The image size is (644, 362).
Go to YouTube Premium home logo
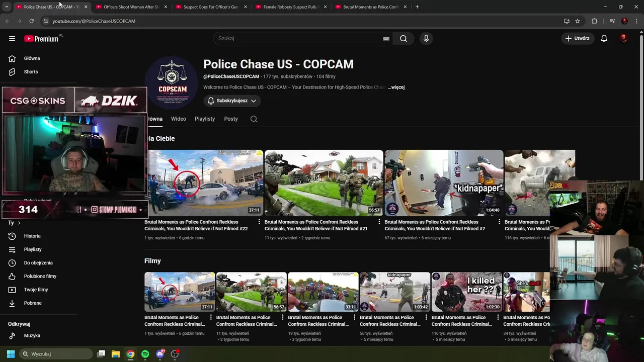(x=41, y=39)
